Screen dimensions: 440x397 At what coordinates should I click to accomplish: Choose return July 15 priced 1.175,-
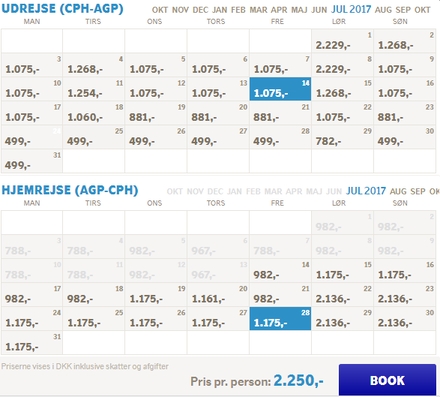pos(342,270)
